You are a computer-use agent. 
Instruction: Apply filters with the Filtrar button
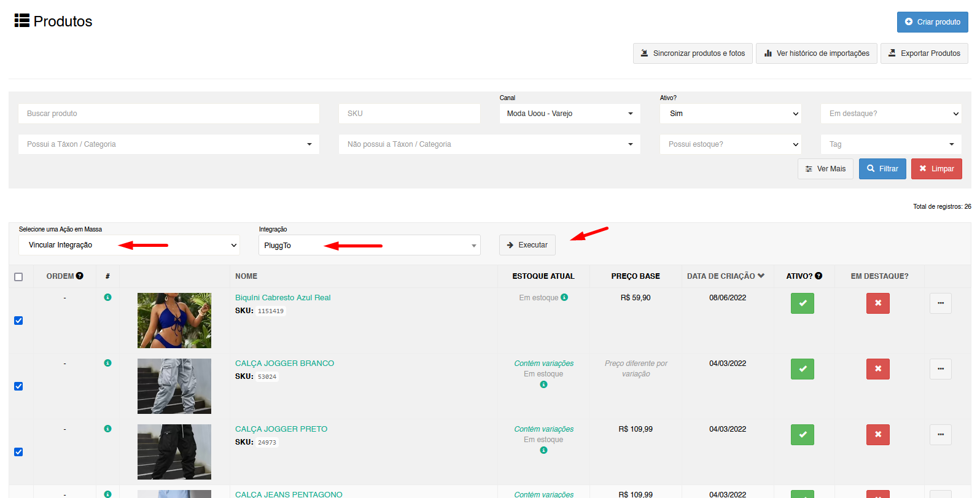[882, 169]
